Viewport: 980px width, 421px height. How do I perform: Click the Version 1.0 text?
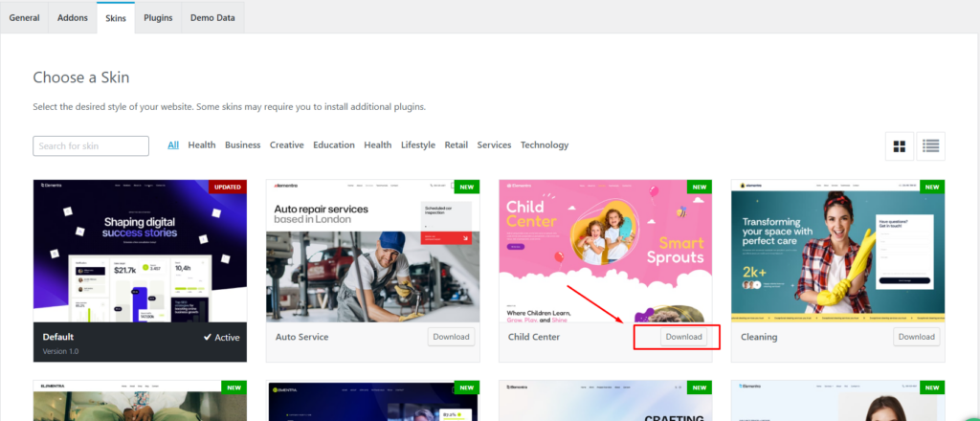tap(60, 351)
